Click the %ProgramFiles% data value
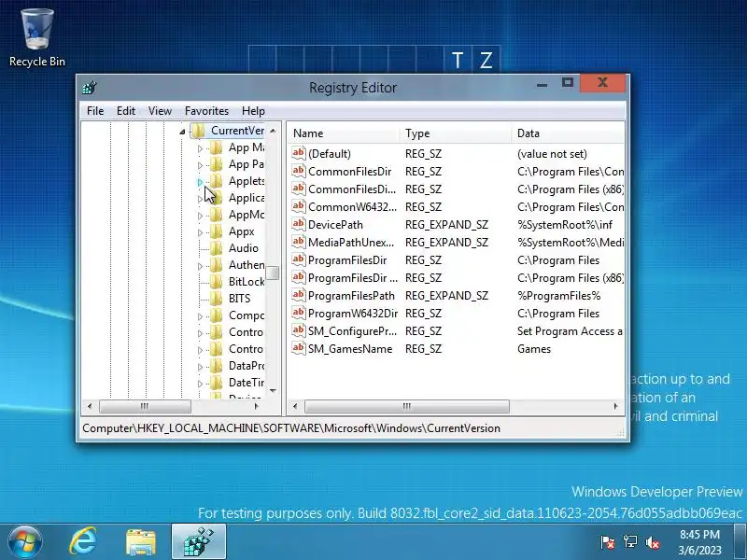This screenshot has height=560, width=747. pos(558,296)
